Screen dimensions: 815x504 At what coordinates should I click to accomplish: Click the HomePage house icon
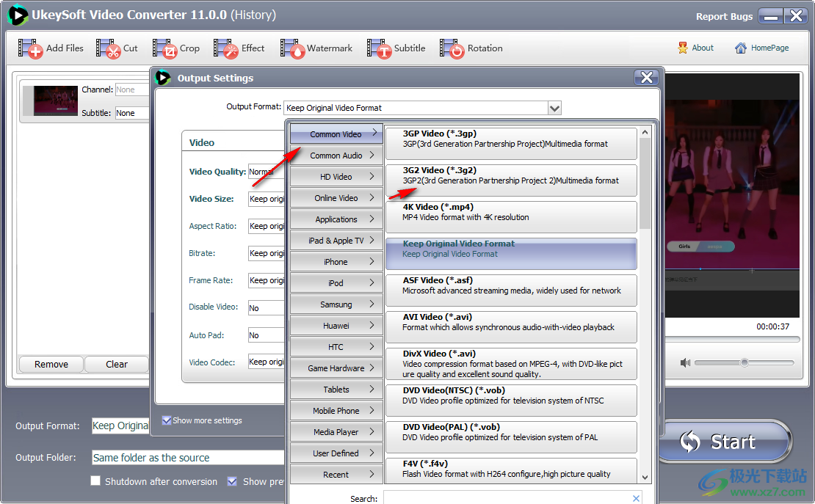[740, 48]
